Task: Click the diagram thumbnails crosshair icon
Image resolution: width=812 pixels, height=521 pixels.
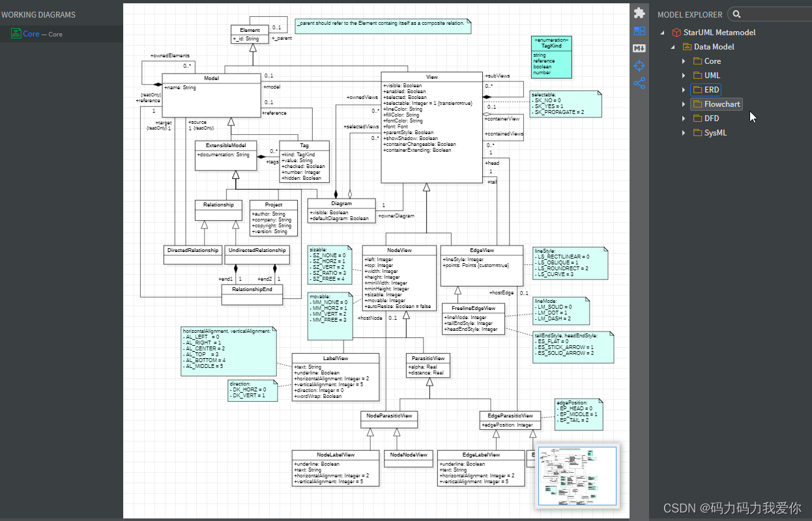Action: pyautogui.click(x=639, y=66)
